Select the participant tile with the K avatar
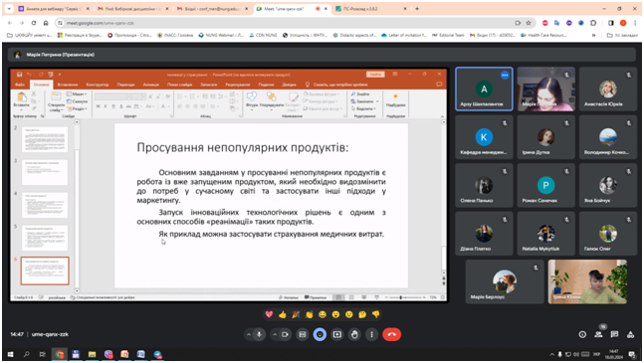The height and width of the screenshot is (363, 644). 484,137
